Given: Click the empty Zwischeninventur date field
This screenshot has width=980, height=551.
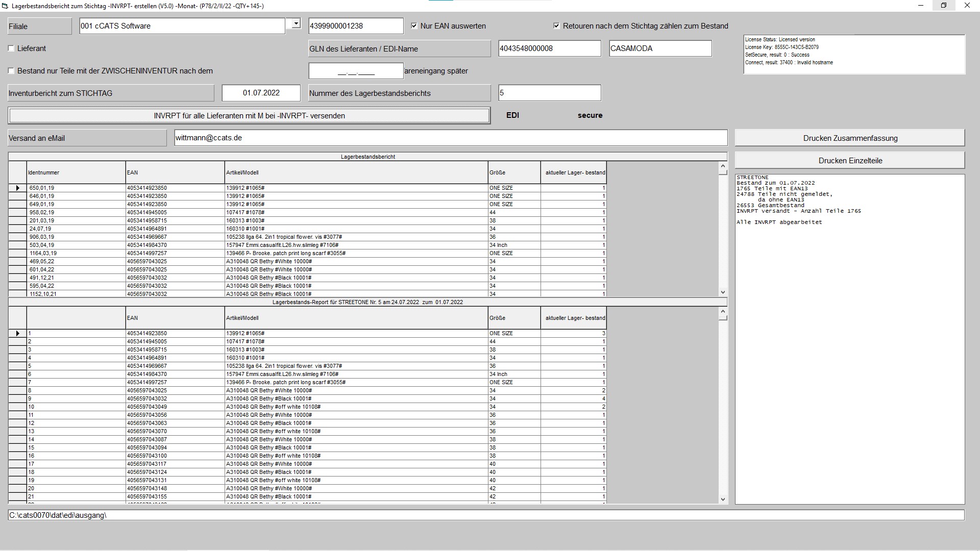Looking at the screenshot, I should 356,71.
